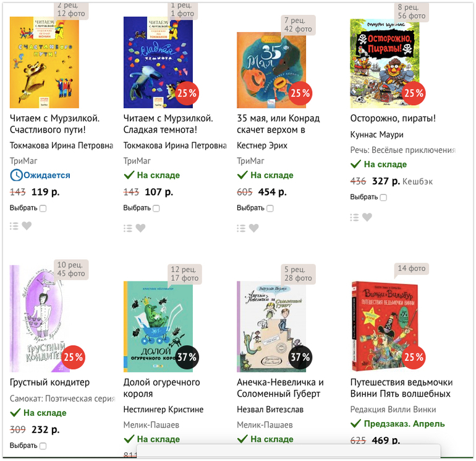Viewport: 476px width, 461px height.
Task: Click list icon under 35 мая book
Action: click(241, 228)
